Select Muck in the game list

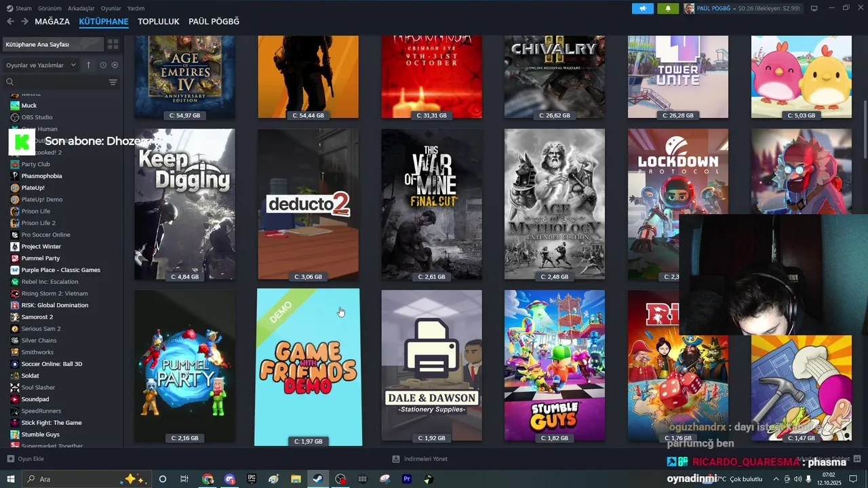click(29, 106)
